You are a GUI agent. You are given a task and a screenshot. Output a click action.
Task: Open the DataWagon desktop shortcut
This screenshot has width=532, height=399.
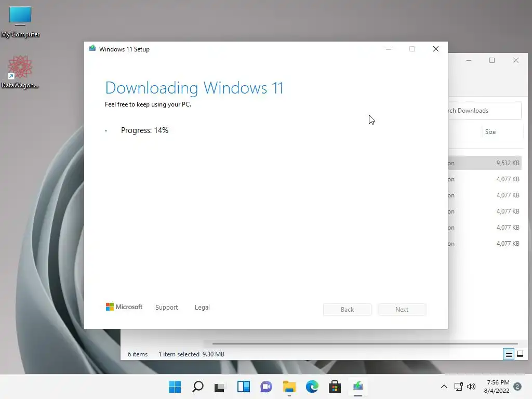click(20, 72)
